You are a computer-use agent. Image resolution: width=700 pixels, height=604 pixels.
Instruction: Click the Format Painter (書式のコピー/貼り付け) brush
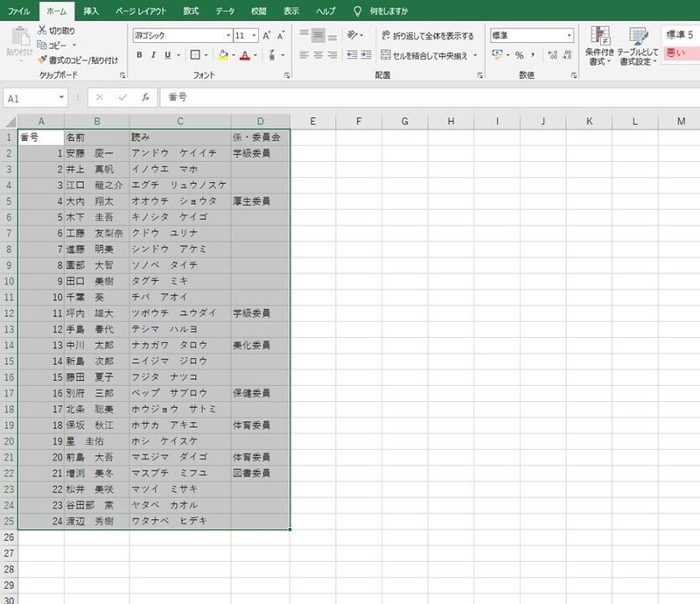42,60
